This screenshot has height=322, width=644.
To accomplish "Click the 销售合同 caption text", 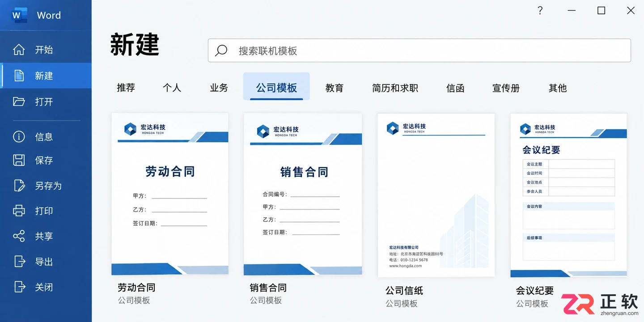I will pyautogui.click(x=268, y=288).
